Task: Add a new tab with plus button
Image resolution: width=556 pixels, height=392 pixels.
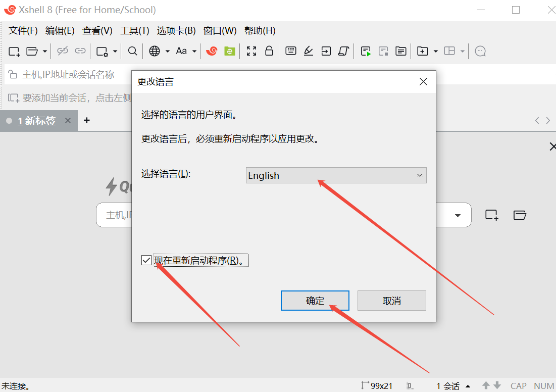Action: click(x=87, y=121)
